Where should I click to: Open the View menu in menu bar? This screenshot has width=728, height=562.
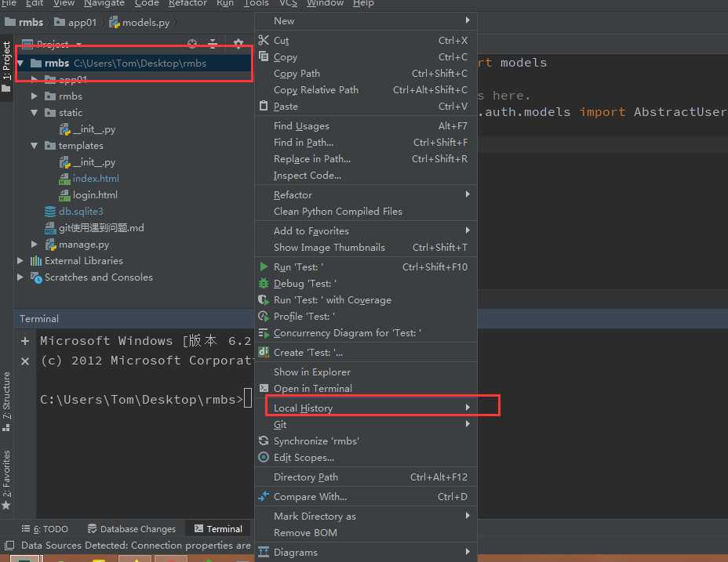[x=64, y=3]
